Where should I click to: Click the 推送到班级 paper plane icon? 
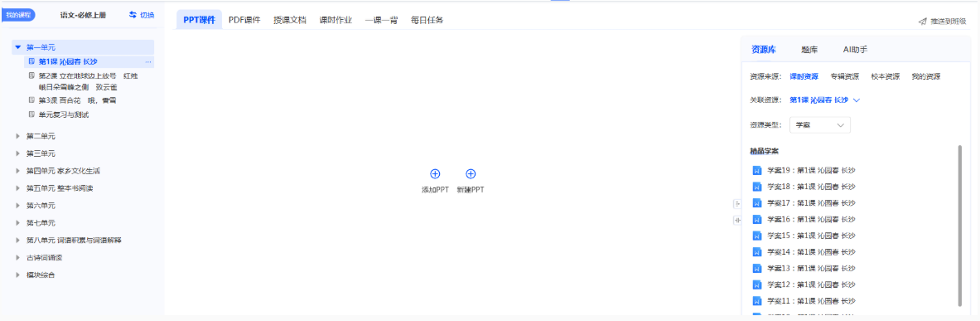point(922,22)
